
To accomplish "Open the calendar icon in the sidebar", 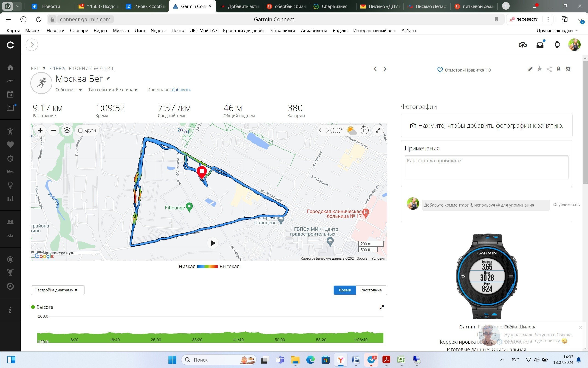I will pyautogui.click(x=10, y=94).
